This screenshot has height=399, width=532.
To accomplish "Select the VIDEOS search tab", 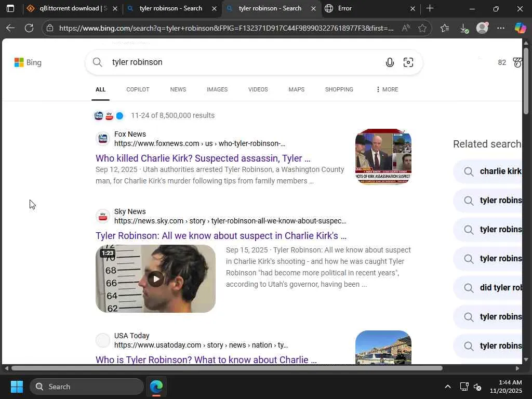I will (x=258, y=89).
